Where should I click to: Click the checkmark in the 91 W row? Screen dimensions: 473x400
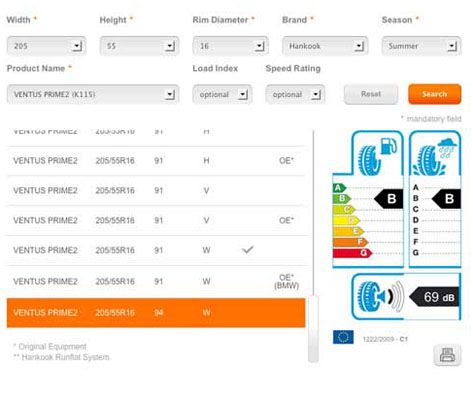tap(247, 250)
